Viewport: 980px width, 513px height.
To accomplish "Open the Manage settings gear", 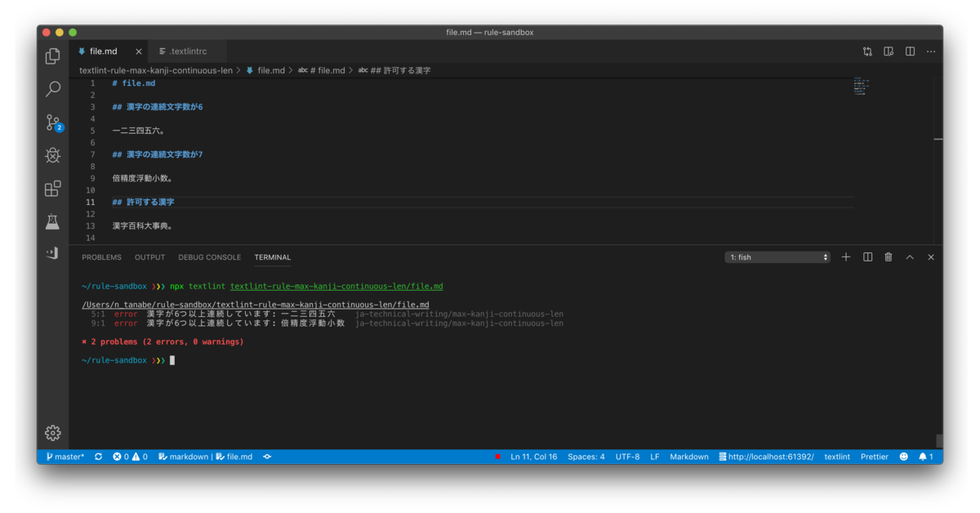I will pyautogui.click(x=53, y=433).
